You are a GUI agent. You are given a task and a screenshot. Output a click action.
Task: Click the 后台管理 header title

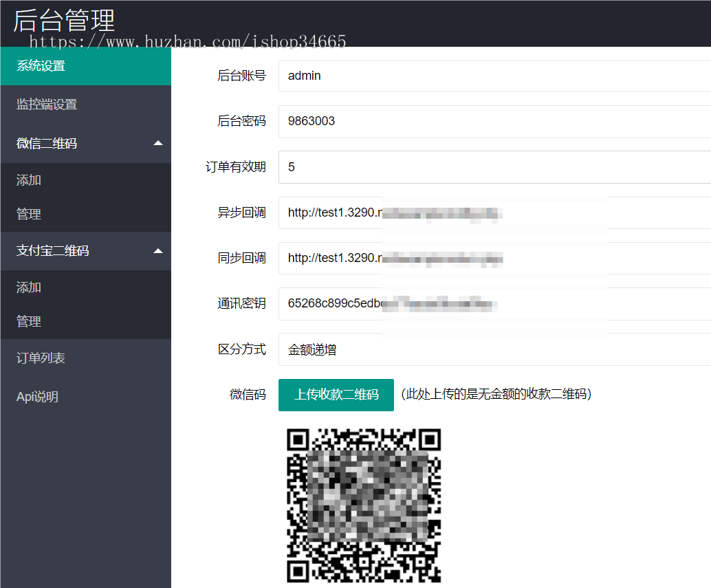coord(64,21)
